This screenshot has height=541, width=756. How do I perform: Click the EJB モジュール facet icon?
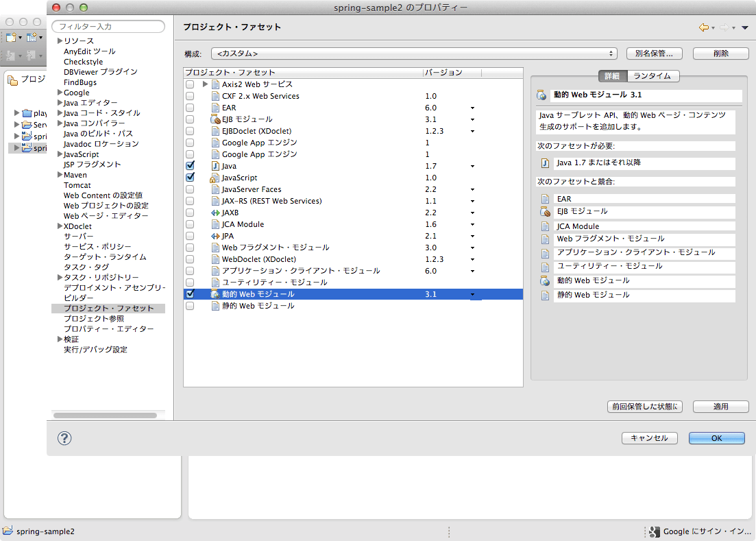point(215,119)
